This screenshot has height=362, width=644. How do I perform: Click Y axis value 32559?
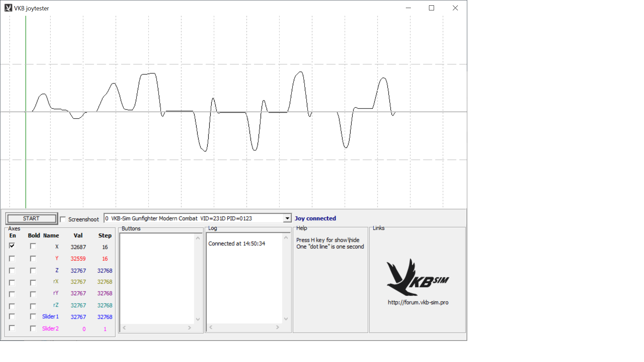(78, 259)
